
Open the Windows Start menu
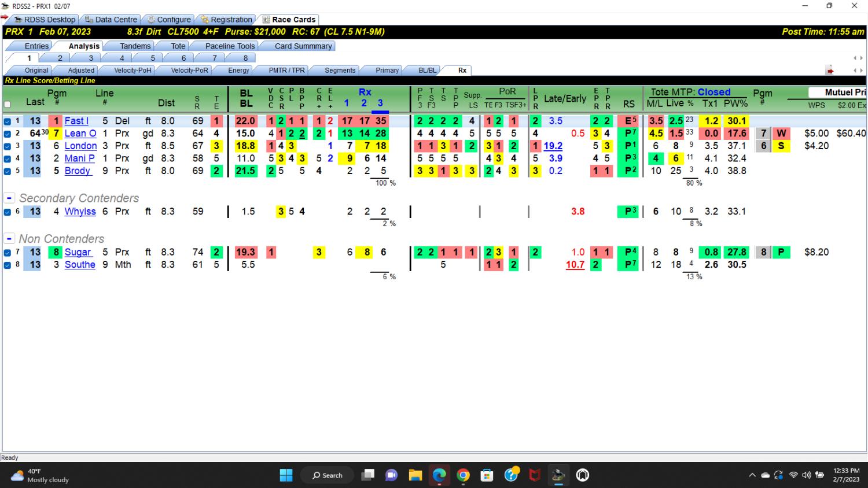click(x=286, y=475)
